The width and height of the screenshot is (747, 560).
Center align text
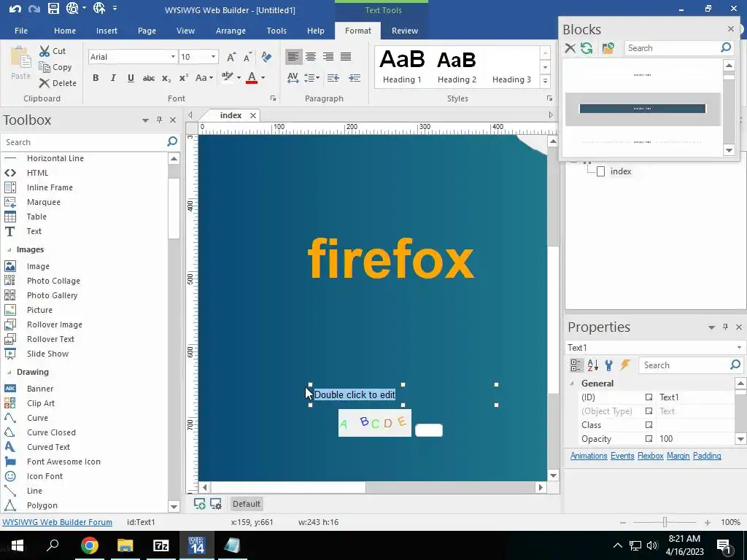(x=311, y=57)
